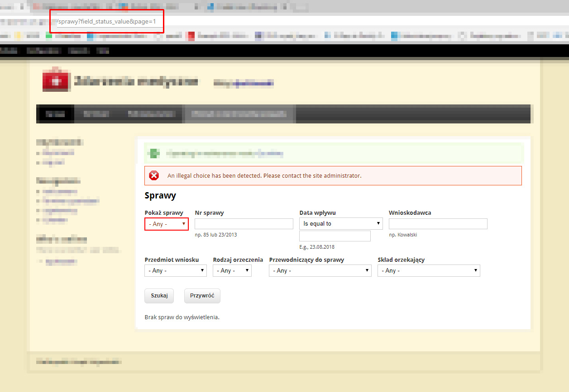Expand the "Przedmiot wniosku" dropdown
The image size is (569, 392).
175,270
